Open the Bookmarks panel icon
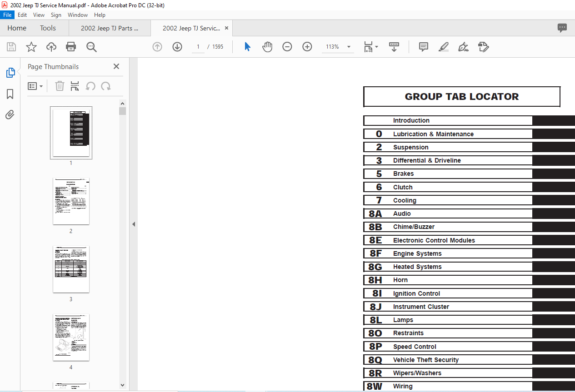Image resolution: width=575 pixels, height=392 pixels. point(10,94)
